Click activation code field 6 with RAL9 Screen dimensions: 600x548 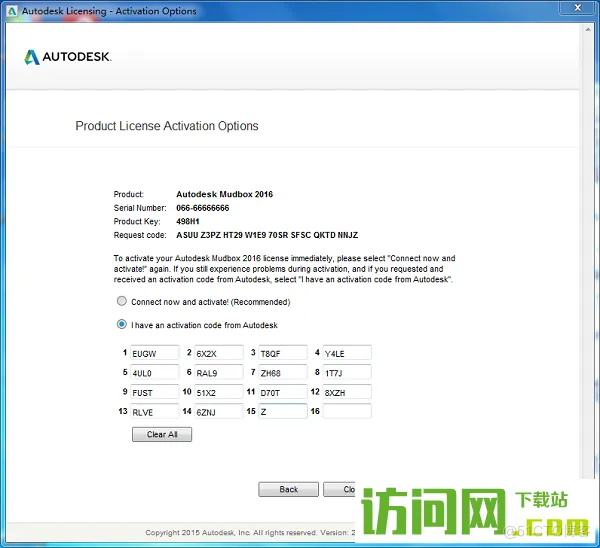coord(219,372)
